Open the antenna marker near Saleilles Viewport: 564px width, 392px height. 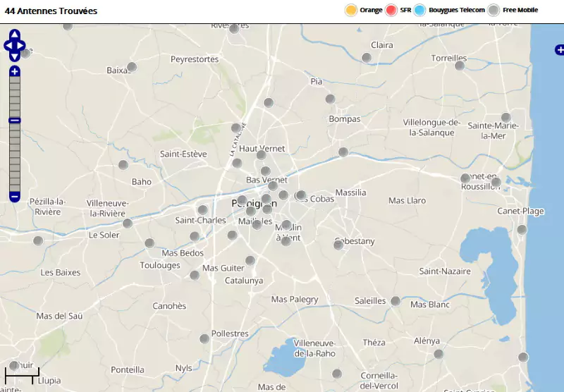[x=396, y=301]
